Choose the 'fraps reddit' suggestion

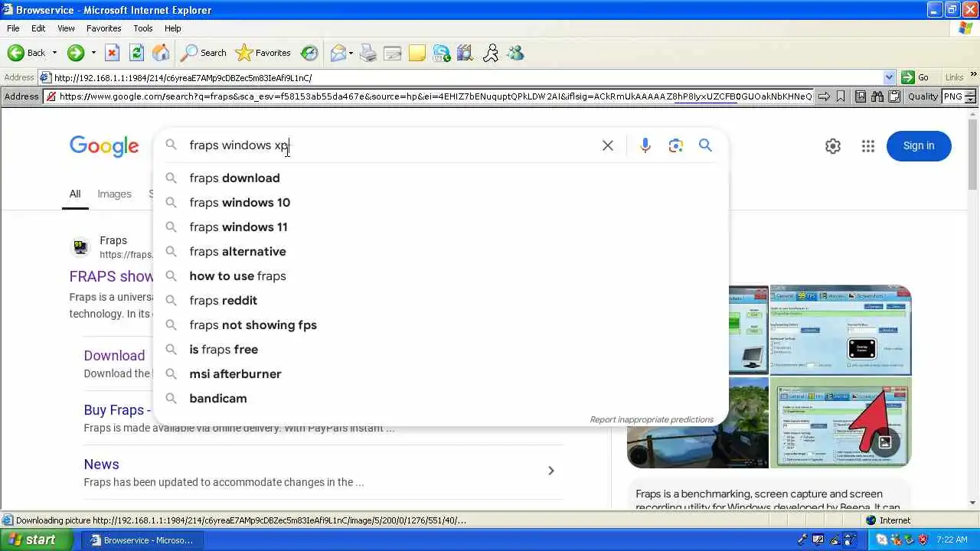[440, 301]
